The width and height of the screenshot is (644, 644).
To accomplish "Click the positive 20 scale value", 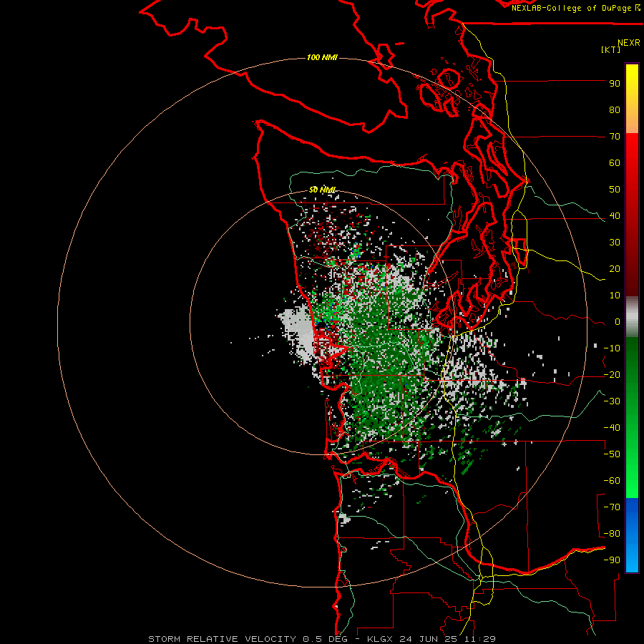I will [x=615, y=269].
